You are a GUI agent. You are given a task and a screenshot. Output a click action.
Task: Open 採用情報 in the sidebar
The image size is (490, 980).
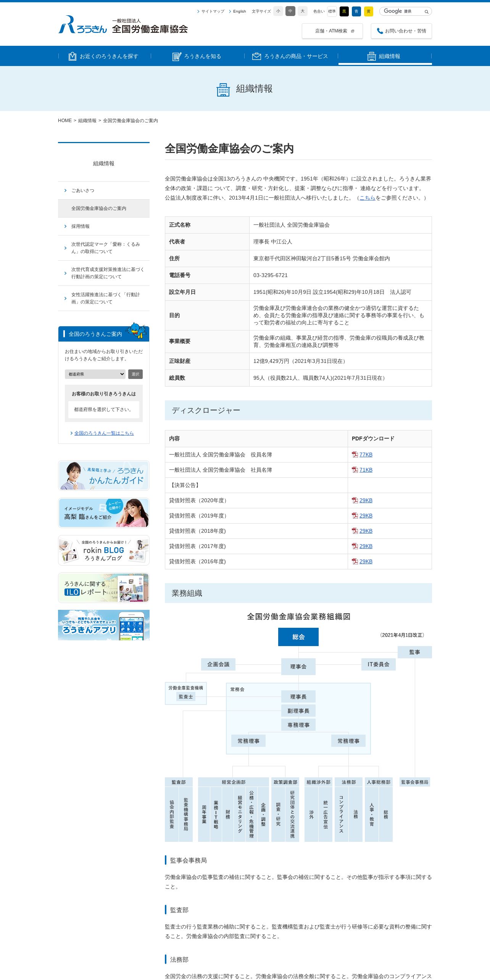point(104,226)
